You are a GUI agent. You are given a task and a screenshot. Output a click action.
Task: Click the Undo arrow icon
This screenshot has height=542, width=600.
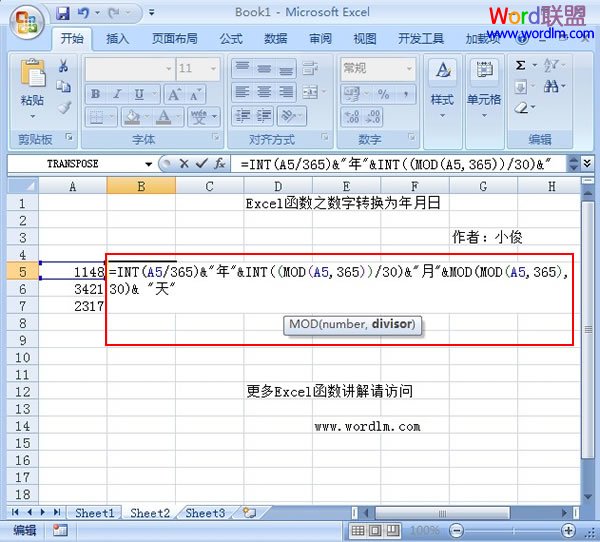[x=83, y=13]
